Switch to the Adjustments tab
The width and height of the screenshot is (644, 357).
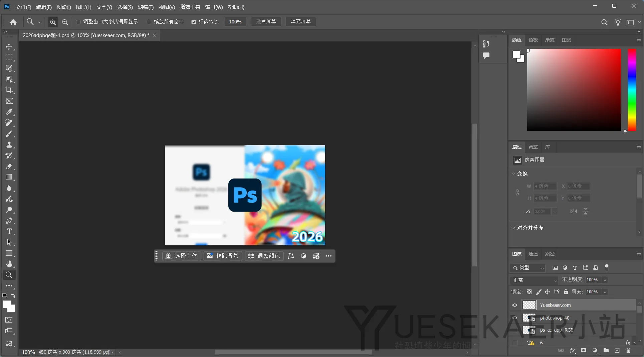533,147
